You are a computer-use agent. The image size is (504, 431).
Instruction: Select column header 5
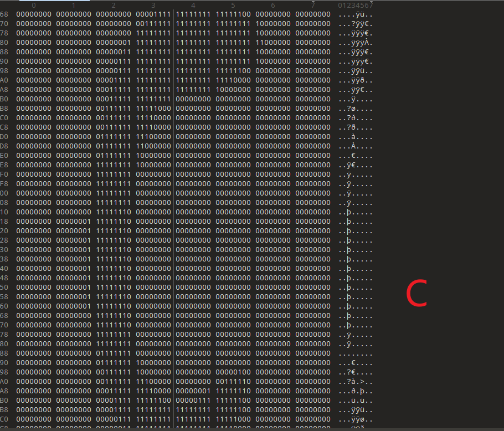[x=233, y=6]
